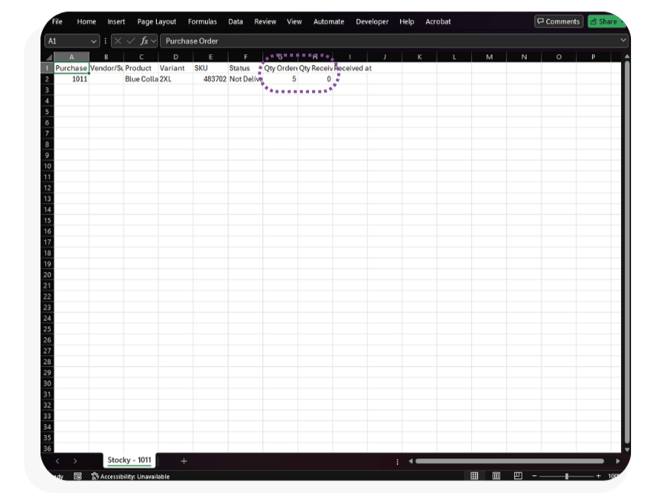Switch to Page Break Preview icon

(x=518, y=476)
